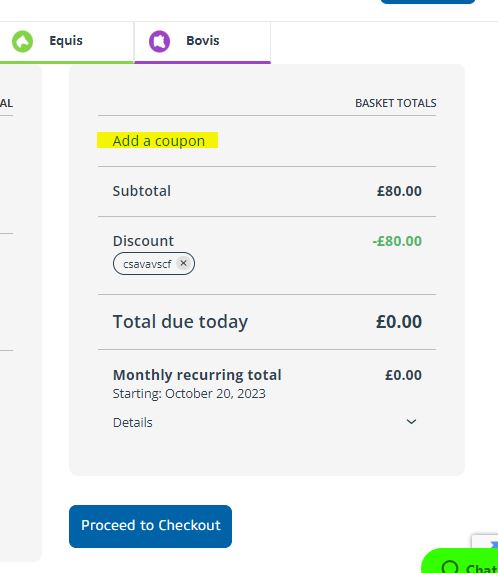Screen dimensions: 498x573
Task: Click the Basket Totals heading
Action: pyautogui.click(x=396, y=103)
